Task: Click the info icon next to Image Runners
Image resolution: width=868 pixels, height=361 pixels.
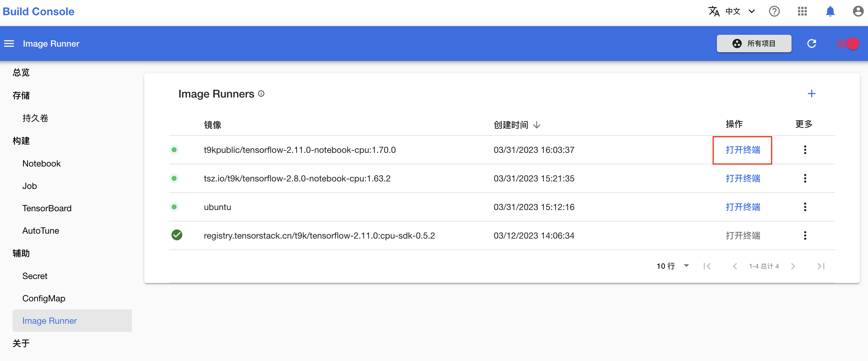Action: 261,94
